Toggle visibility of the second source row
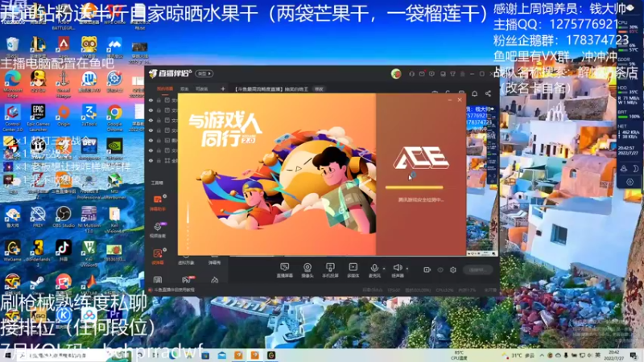Screen dimensions: 644x362 tap(151, 110)
